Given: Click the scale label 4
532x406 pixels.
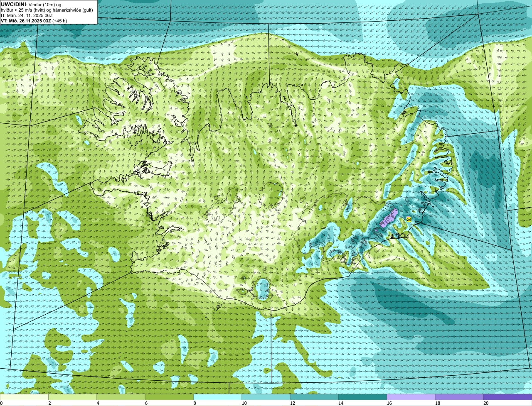Looking at the screenshot, I should click(x=98, y=403).
